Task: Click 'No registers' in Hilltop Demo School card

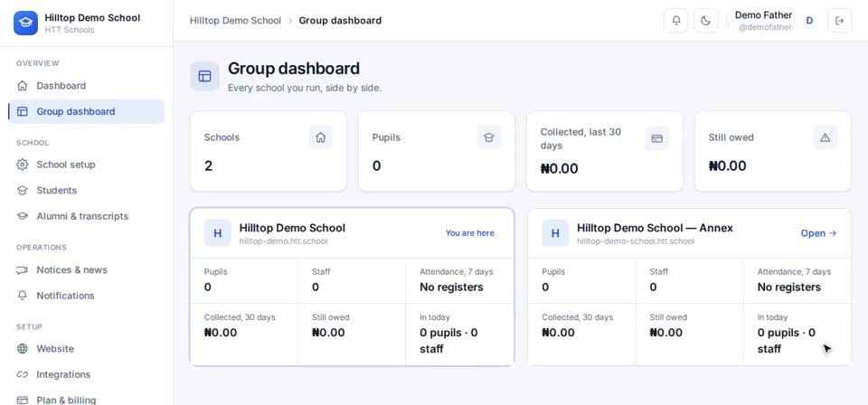Action: [x=451, y=287]
